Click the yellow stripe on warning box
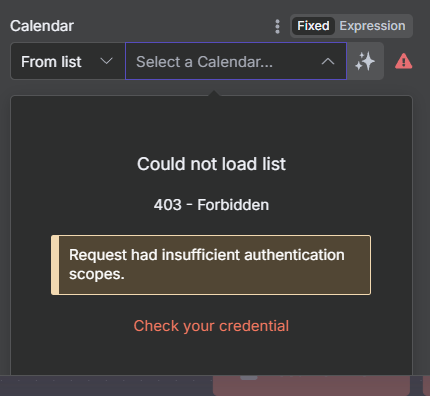 click(55, 265)
